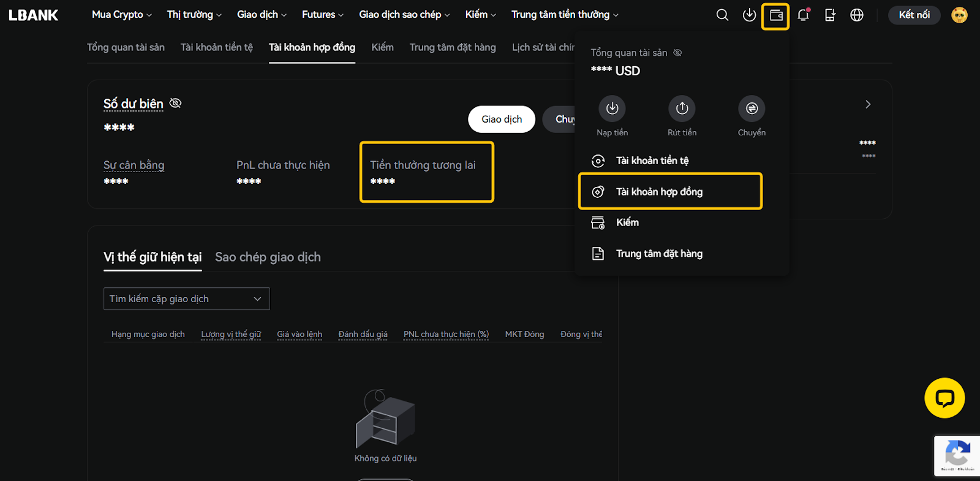Screen dimensions: 980x481
Task: Click the app download phone icon
Action: [830, 15]
